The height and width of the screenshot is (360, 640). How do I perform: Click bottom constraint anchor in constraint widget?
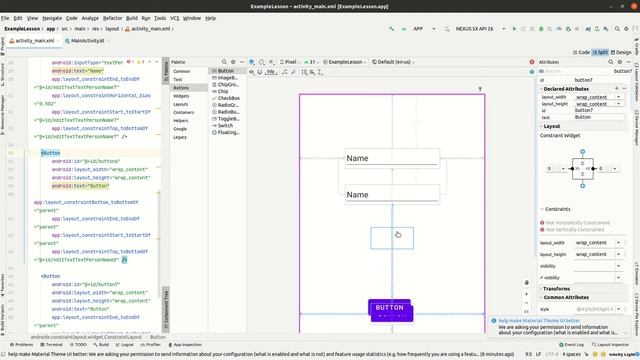tap(582, 186)
